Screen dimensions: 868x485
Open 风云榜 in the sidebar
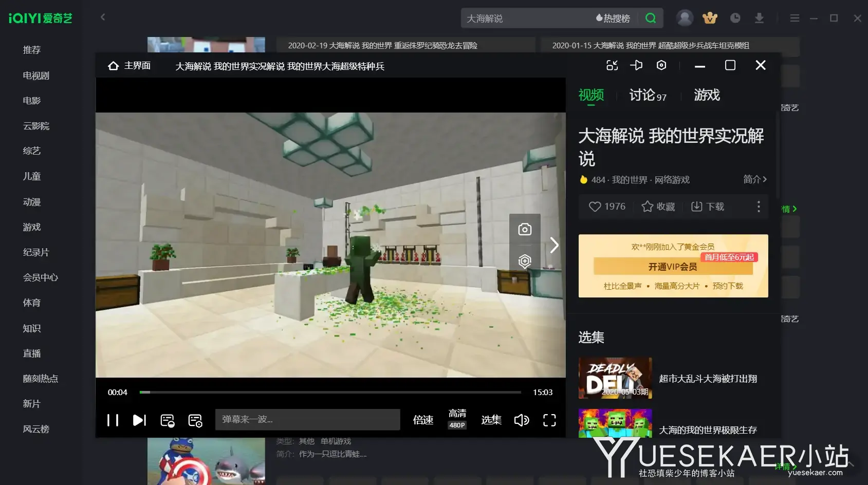pyautogui.click(x=36, y=429)
